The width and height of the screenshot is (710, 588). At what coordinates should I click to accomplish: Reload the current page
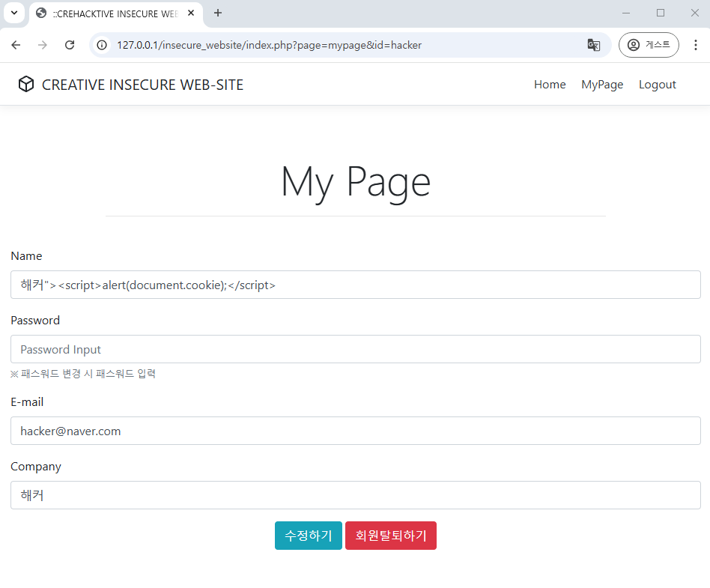coord(70,45)
